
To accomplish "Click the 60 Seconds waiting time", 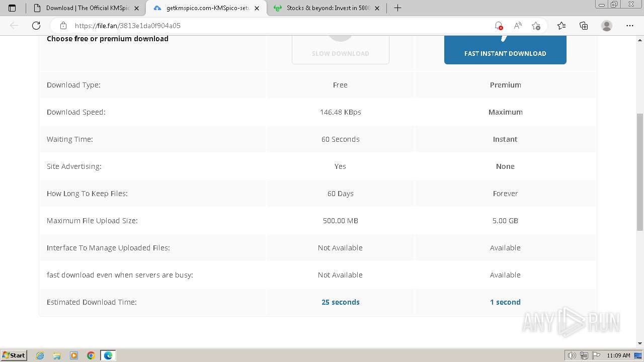I will (x=341, y=139).
